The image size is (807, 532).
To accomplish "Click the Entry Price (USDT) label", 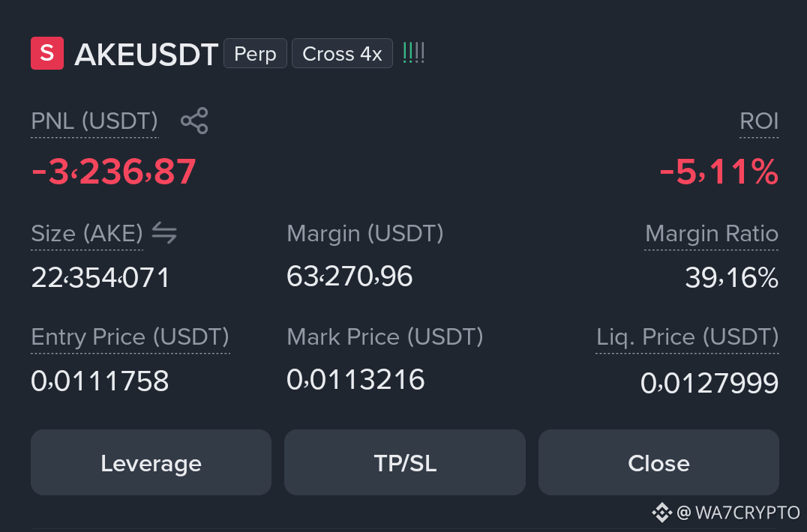I will point(130,337).
